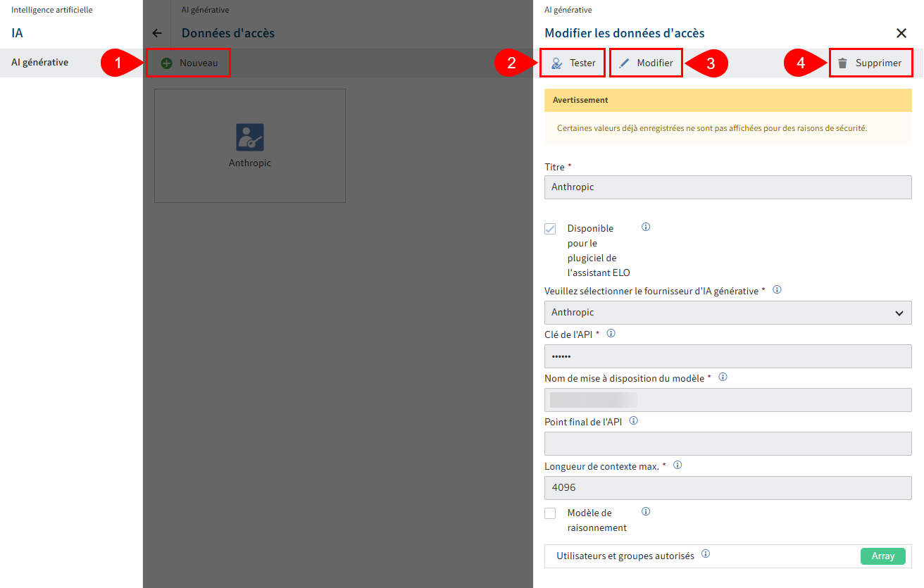Select AI générative in the left sidebar

71,63
